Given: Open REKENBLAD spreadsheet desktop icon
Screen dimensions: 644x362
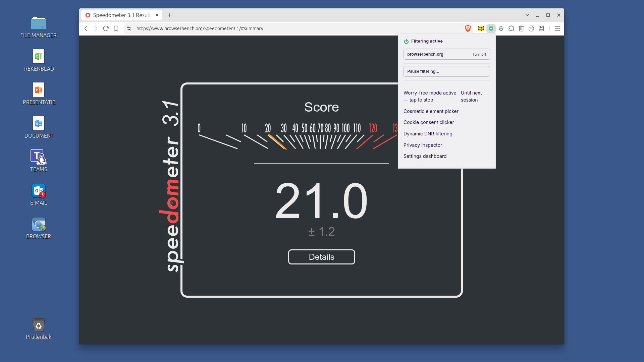Looking at the screenshot, I should click(39, 61).
